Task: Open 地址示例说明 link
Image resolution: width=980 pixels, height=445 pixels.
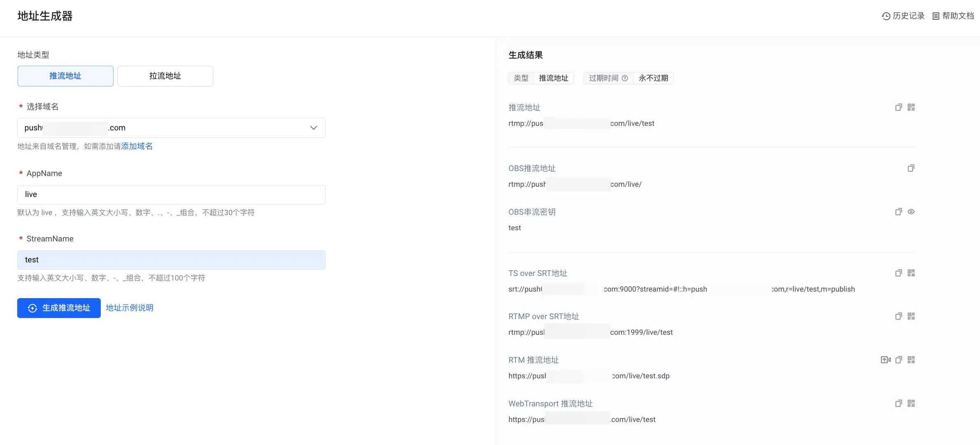Action: [129, 308]
